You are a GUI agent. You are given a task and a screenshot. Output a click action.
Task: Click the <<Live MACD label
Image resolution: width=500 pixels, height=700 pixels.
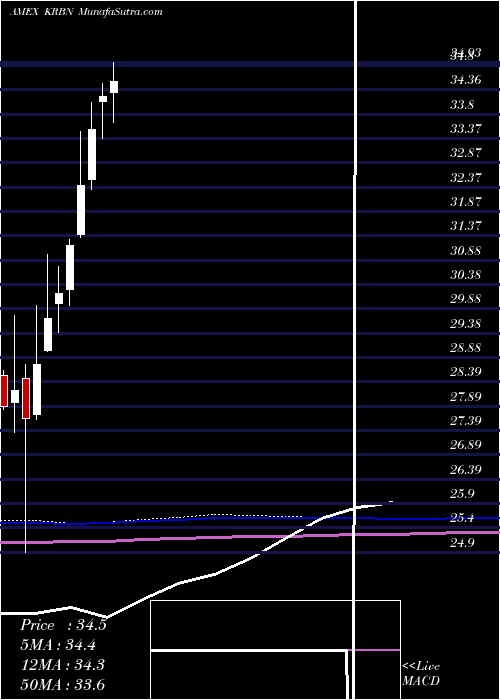(x=421, y=673)
